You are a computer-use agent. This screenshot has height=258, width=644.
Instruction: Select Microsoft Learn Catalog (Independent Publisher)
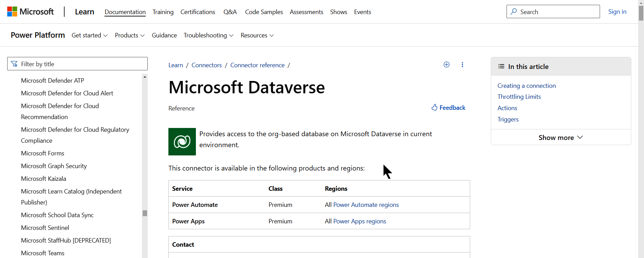point(71,197)
